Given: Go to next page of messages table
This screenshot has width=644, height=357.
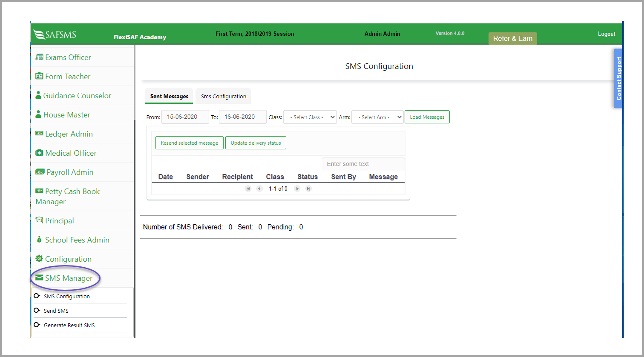Looking at the screenshot, I should click(297, 188).
